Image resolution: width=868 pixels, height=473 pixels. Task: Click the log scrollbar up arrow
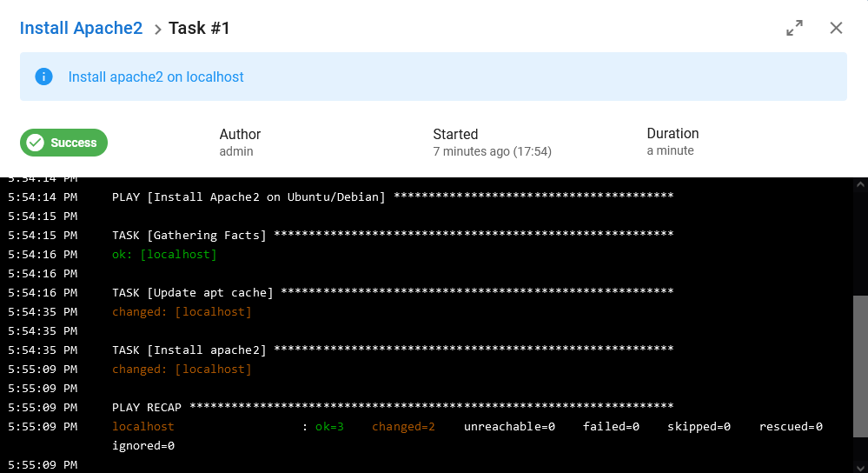click(860, 184)
